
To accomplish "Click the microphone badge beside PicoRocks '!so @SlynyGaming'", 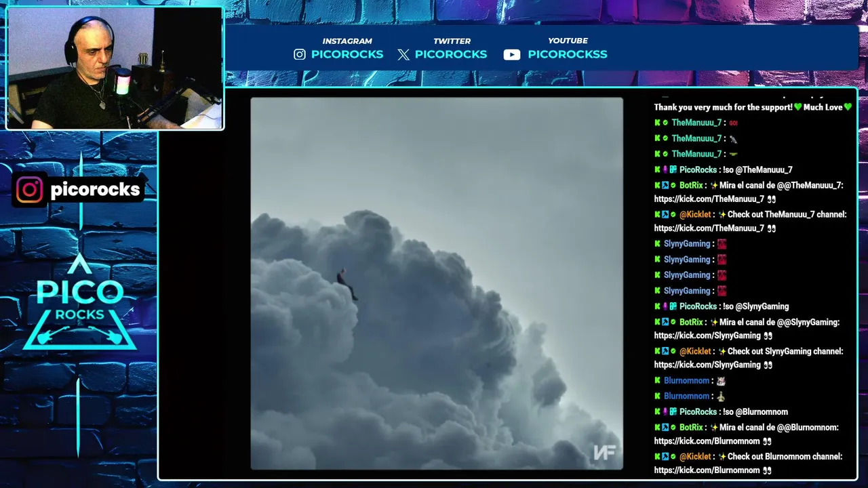I will pyautogui.click(x=665, y=306).
